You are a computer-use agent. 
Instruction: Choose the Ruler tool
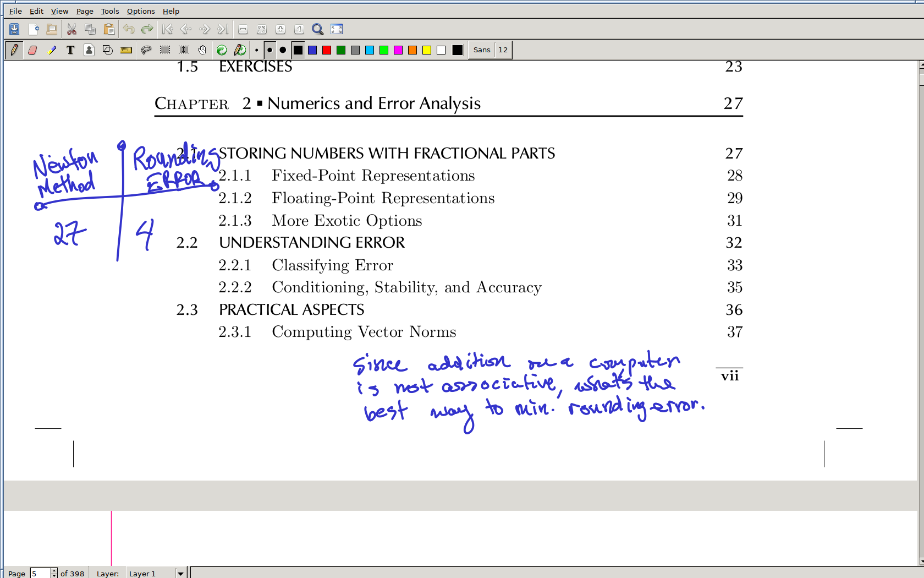click(x=126, y=50)
